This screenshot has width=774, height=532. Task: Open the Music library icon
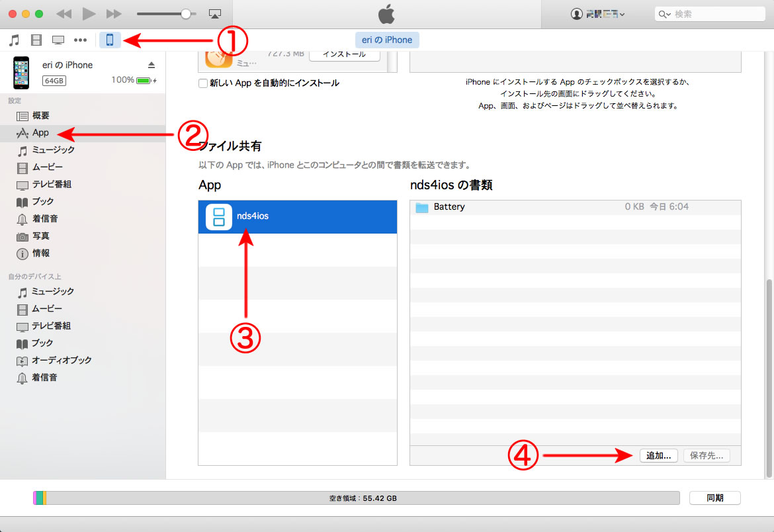pos(15,40)
